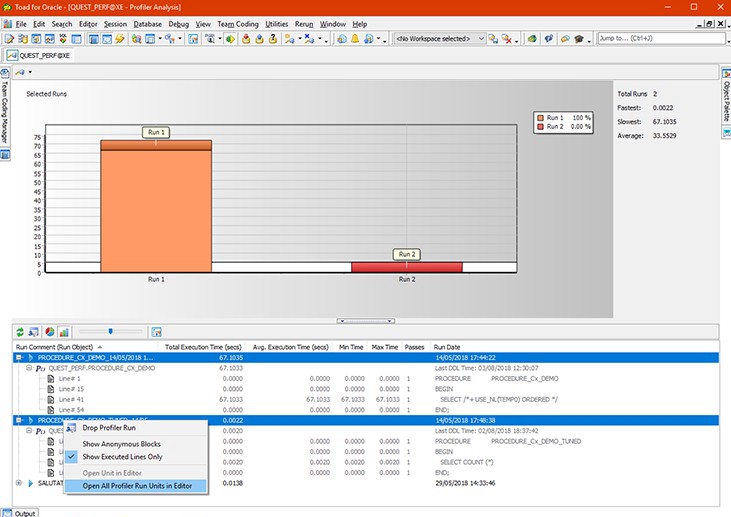Sort by Run Comment (Run Object) column
Viewport: 731px width, 517px height.
click(85, 347)
